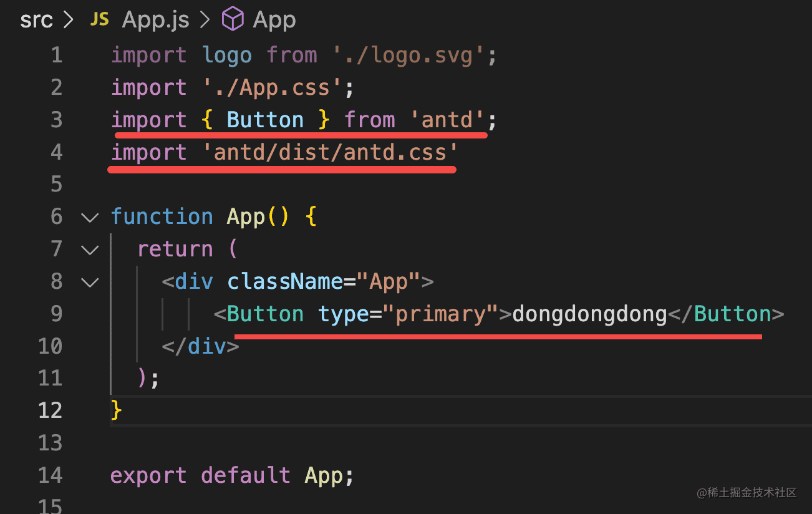The image size is (812, 514).
Task: Click the 'src' breadcrumb folder
Action: click(36, 21)
